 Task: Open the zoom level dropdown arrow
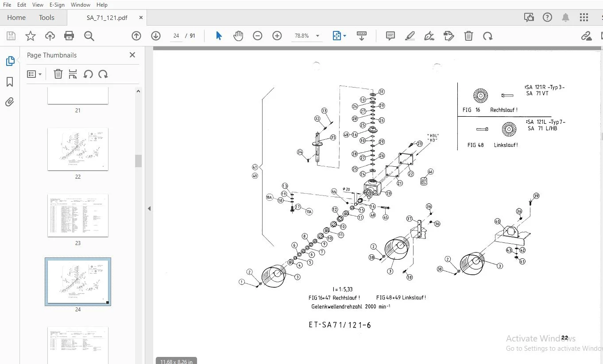[317, 36]
